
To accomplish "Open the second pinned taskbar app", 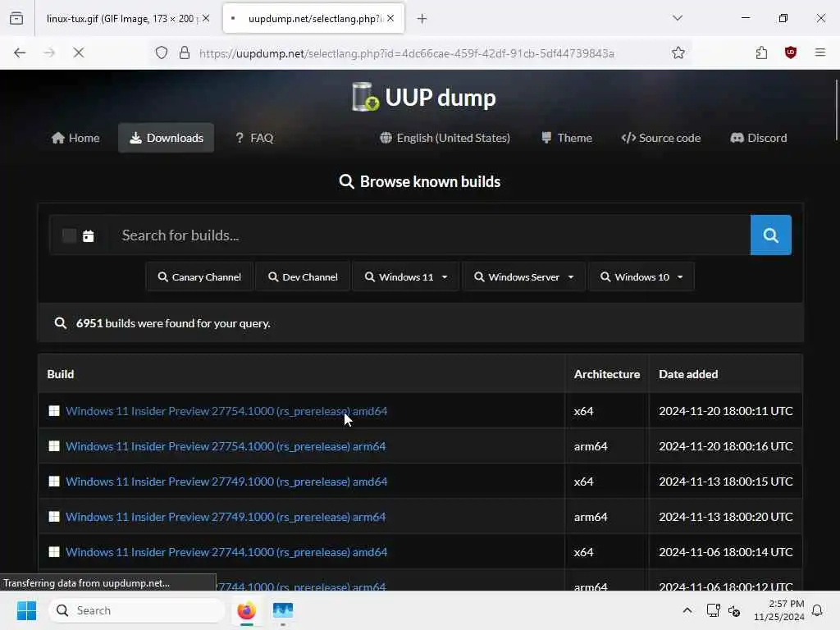I will click(283, 610).
